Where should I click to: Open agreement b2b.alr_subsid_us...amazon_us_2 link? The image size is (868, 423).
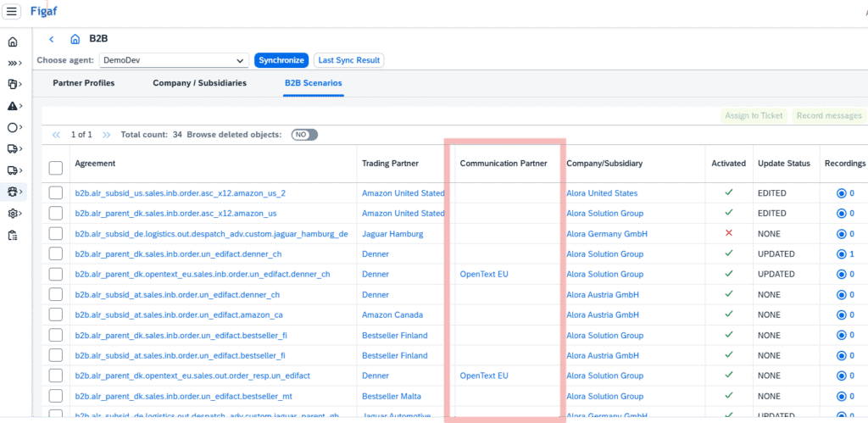(181, 193)
